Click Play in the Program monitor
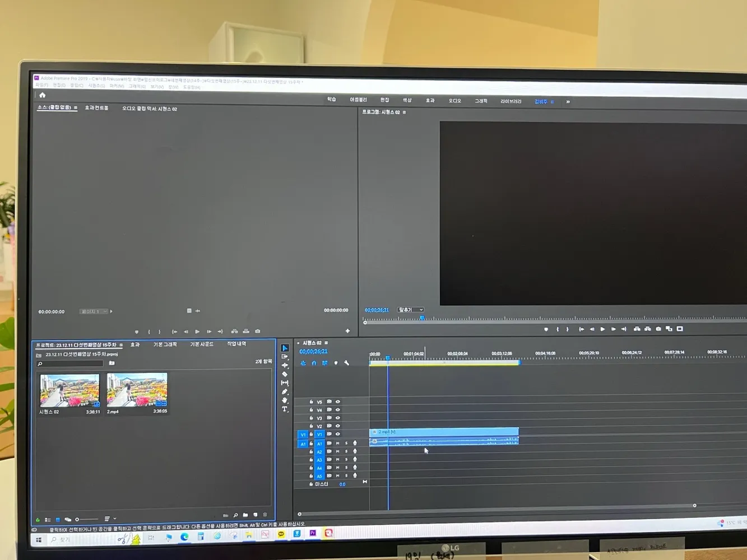 coord(602,329)
